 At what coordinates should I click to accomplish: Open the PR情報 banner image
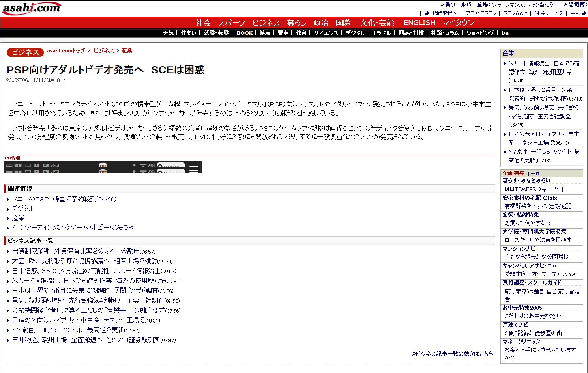point(103,167)
